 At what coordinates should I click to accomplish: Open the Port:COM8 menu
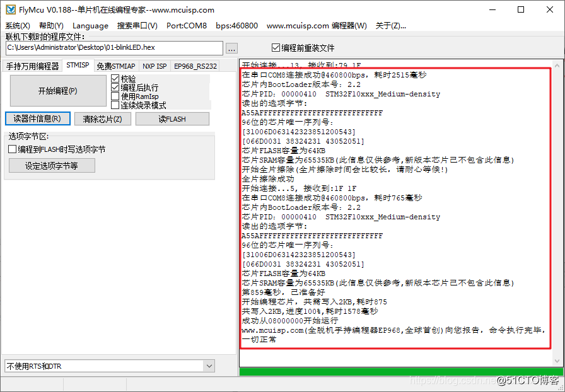pos(187,26)
